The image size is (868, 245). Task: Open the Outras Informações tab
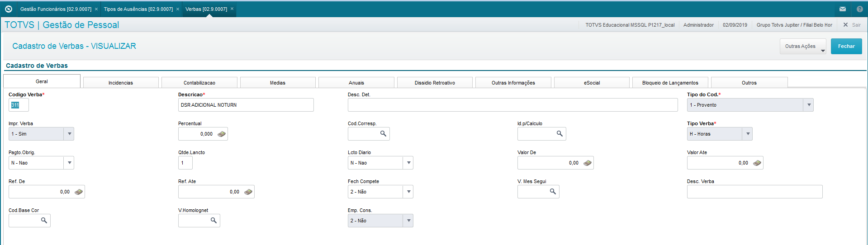pyautogui.click(x=513, y=83)
